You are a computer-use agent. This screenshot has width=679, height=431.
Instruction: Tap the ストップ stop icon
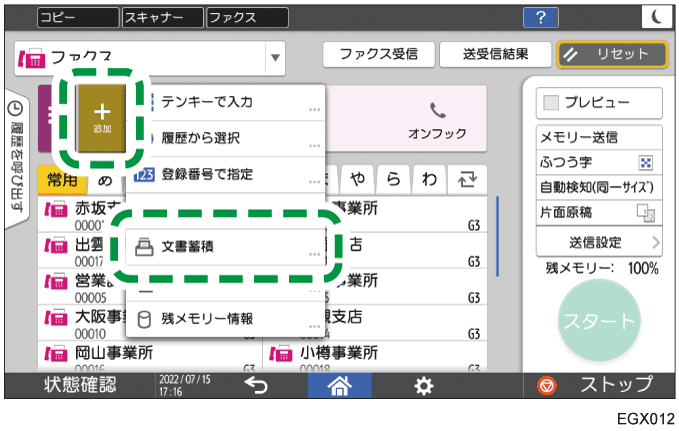(x=547, y=386)
